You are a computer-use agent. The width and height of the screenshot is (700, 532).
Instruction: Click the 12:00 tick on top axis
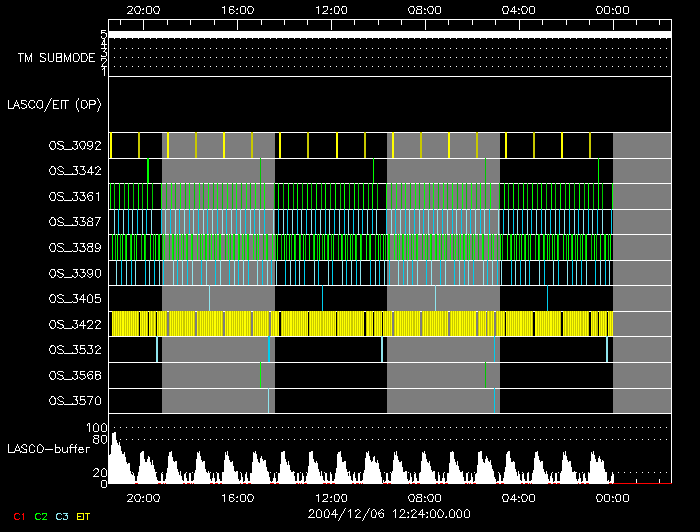331,9
